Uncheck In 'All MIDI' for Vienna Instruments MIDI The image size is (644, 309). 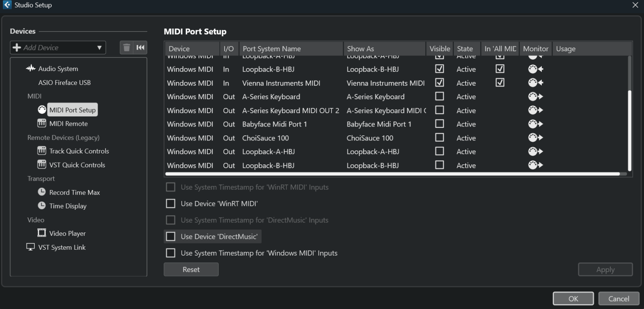500,82
